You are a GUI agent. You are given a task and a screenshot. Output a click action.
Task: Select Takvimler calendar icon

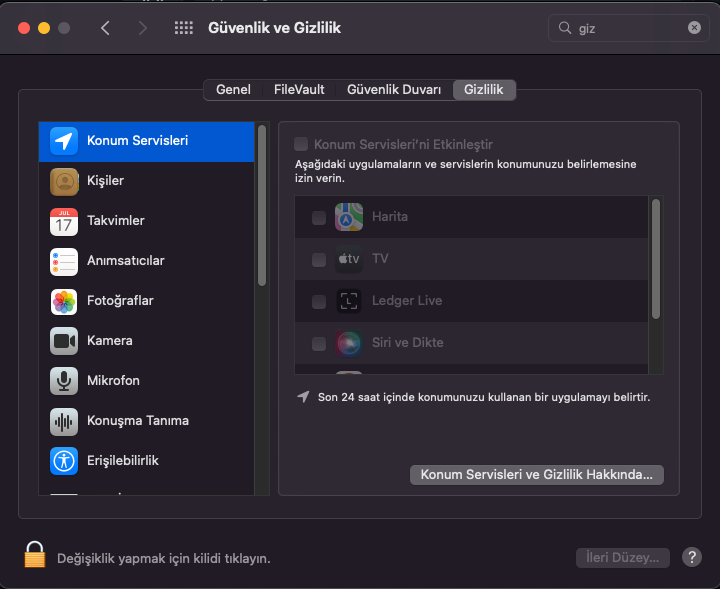(x=64, y=221)
